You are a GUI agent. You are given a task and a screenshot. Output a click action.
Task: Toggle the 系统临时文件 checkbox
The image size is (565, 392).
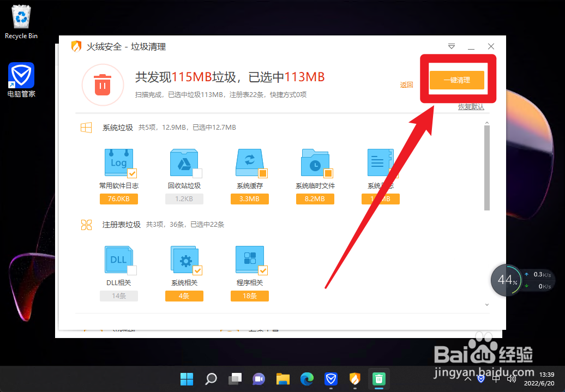[328, 173]
